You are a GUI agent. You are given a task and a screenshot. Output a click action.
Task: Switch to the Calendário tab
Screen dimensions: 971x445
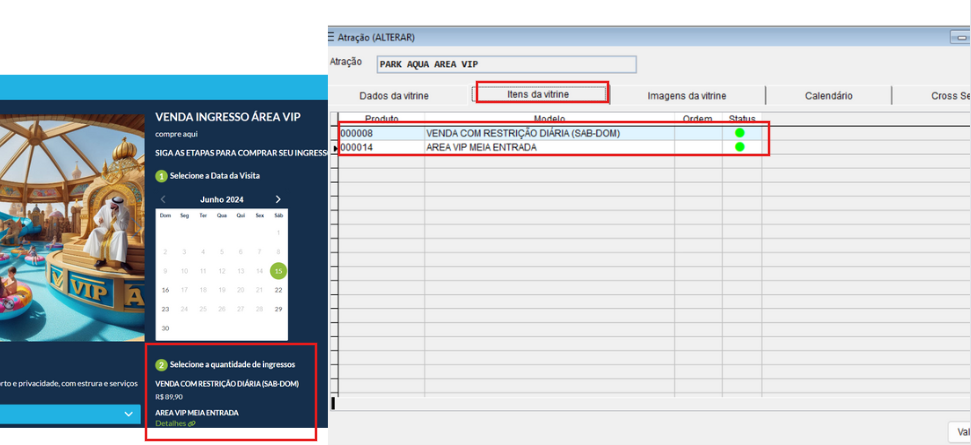828,96
